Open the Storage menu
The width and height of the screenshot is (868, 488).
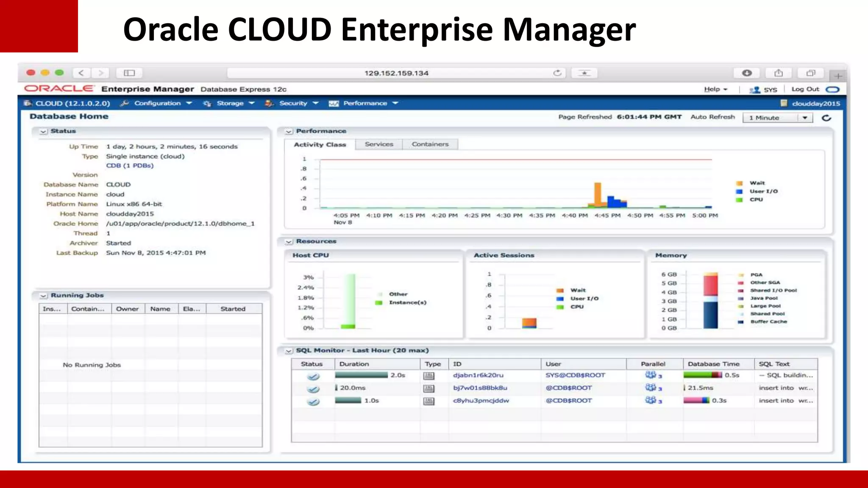click(230, 103)
